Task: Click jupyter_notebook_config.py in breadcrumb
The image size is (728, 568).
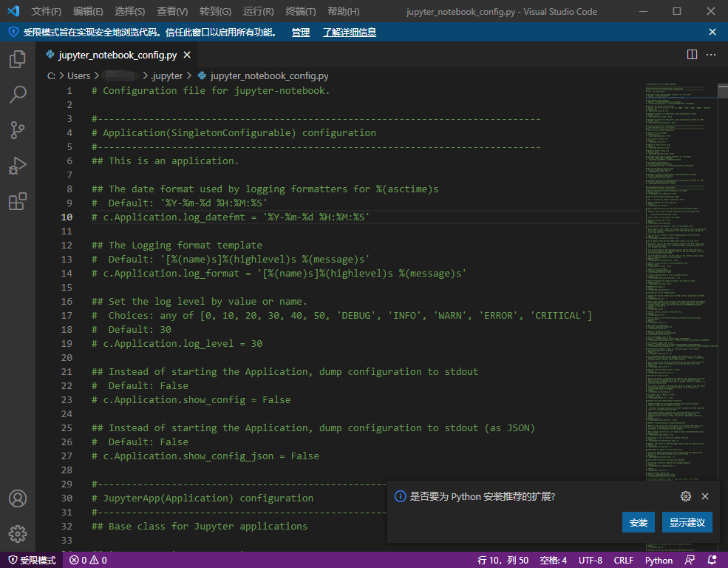Action: coord(269,75)
